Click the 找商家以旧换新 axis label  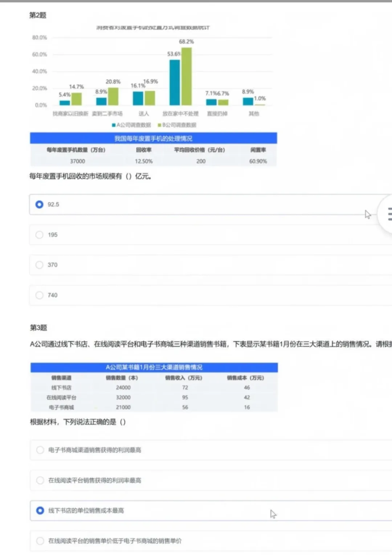(70, 114)
